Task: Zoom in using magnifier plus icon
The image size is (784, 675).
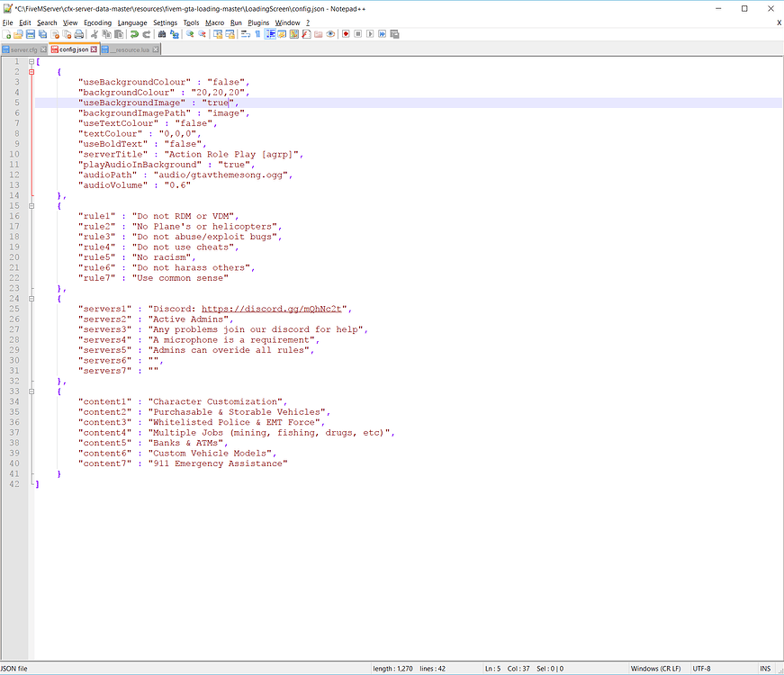Action: (x=190, y=34)
